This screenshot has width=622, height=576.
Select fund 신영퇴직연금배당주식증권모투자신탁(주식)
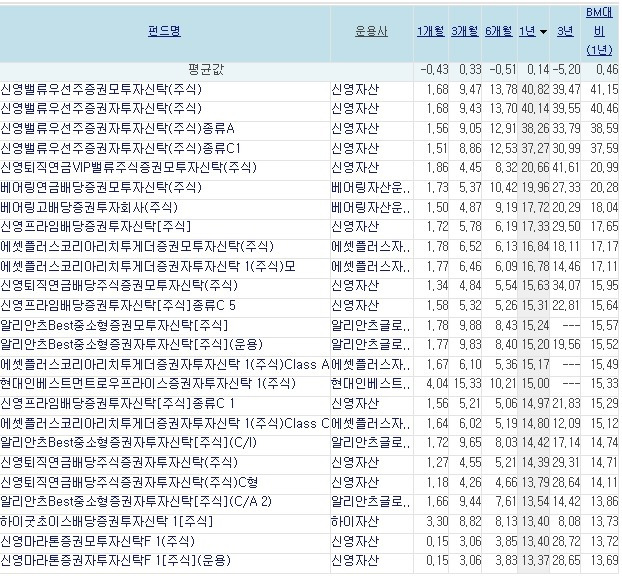coord(119,286)
